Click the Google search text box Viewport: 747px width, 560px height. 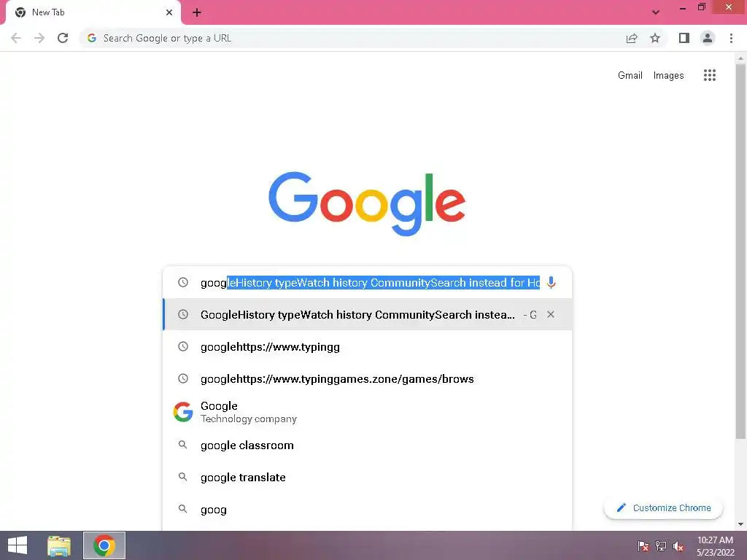click(x=370, y=283)
